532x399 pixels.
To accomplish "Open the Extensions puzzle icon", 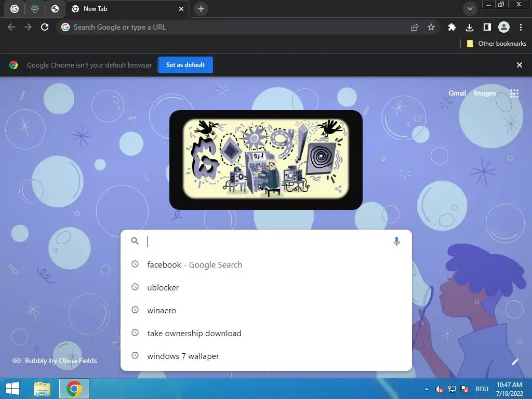I will [x=451, y=27].
